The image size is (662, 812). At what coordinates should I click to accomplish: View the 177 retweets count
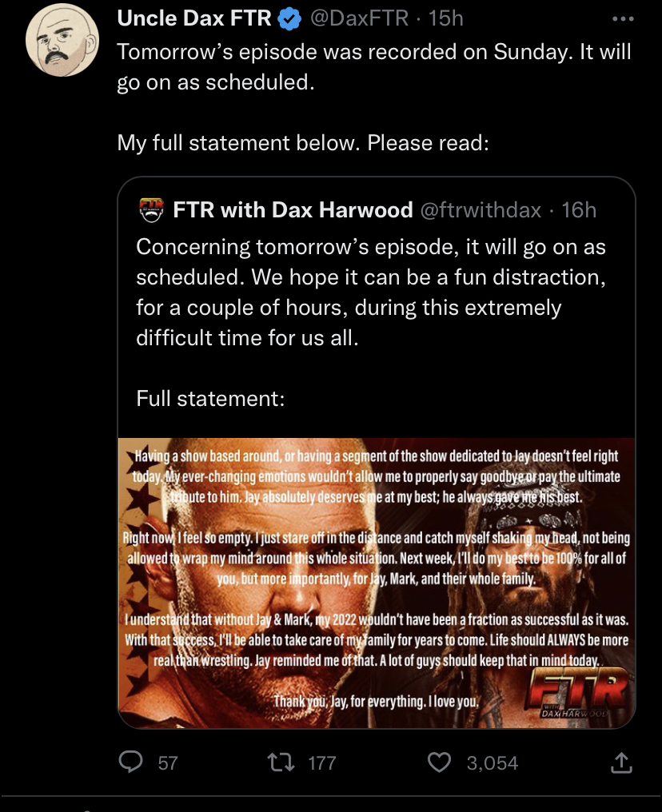click(x=321, y=762)
